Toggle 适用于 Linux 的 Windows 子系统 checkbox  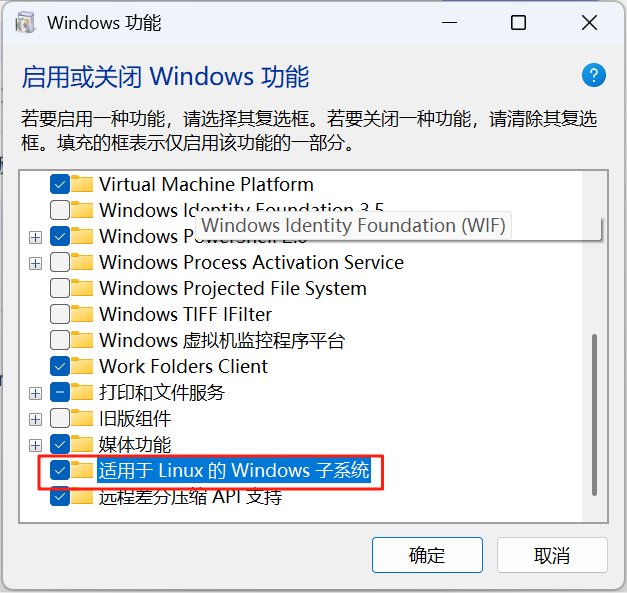click(x=60, y=470)
